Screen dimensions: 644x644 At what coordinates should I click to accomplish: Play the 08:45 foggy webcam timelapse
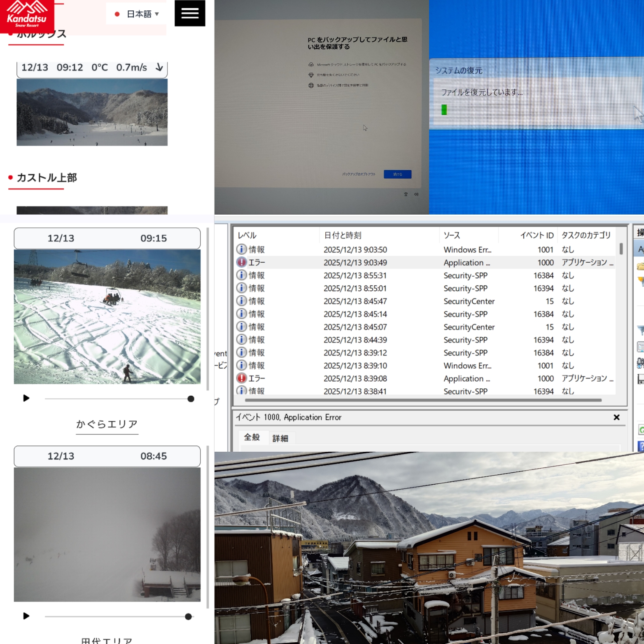pos(26,616)
